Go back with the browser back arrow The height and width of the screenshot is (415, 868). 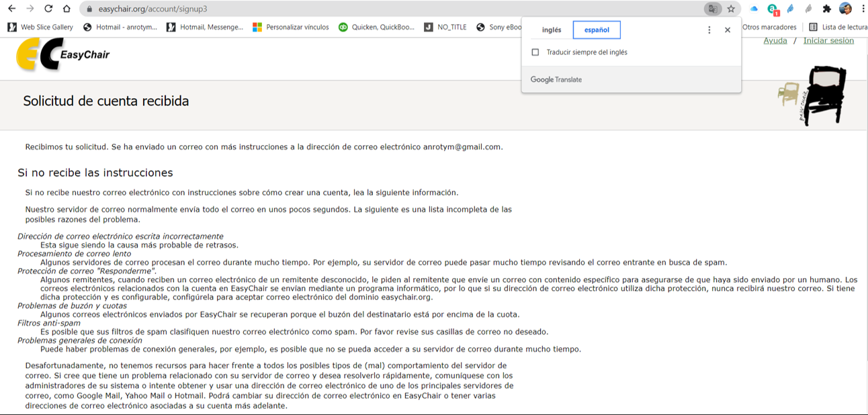click(x=11, y=9)
